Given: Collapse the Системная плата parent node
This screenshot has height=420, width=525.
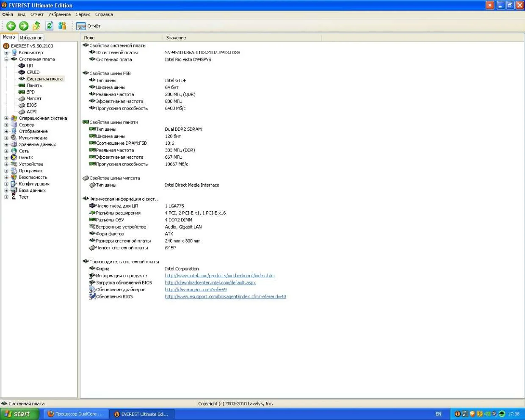Looking at the screenshot, I should (6, 59).
